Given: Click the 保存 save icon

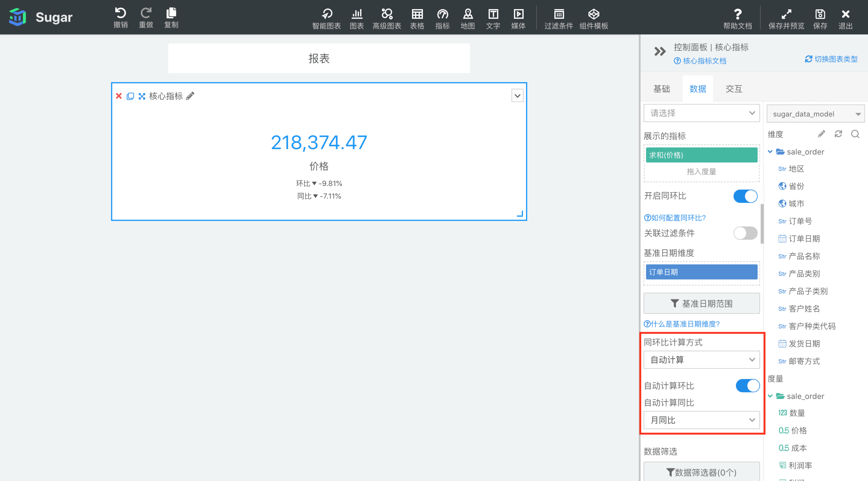Looking at the screenshot, I should pos(820,14).
